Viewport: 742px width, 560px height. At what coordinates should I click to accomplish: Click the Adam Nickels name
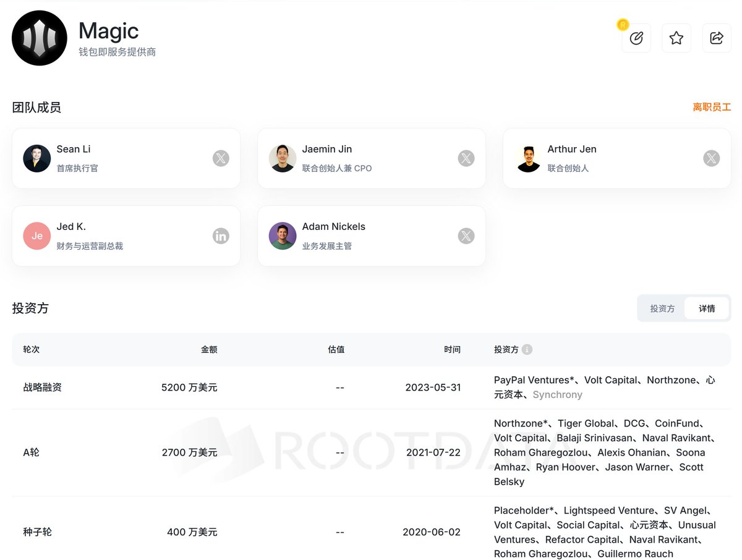[334, 226]
